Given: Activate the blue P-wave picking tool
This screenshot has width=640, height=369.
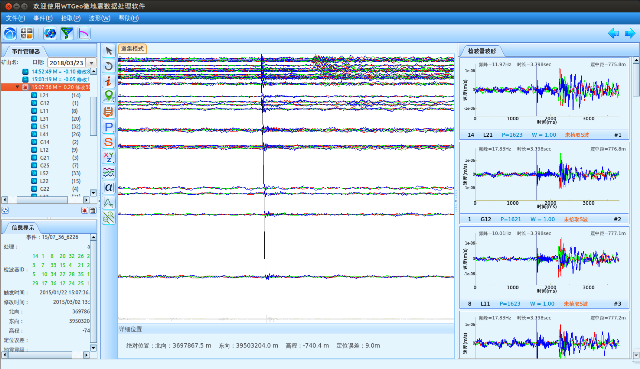Looking at the screenshot, I should point(109,127).
